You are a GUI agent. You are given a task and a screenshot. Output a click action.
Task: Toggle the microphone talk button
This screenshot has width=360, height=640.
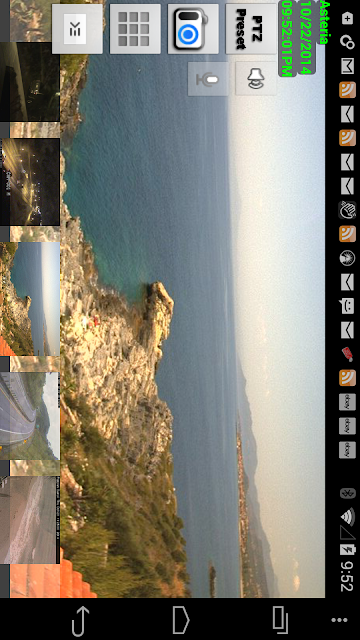point(208,79)
